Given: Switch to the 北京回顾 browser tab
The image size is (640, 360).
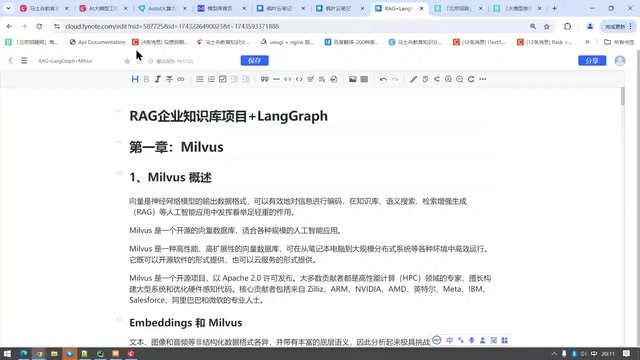Looking at the screenshot, I should pos(459,8).
